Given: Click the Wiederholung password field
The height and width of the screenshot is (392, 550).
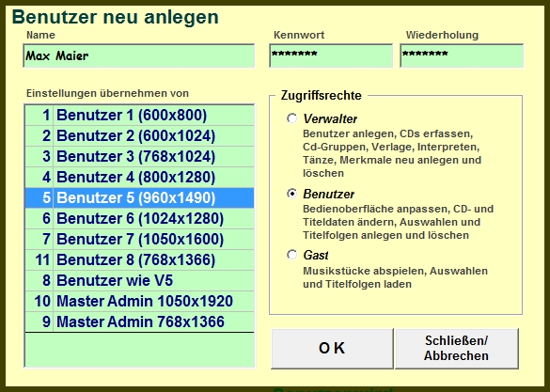Looking at the screenshot, I should pos(462,55).
